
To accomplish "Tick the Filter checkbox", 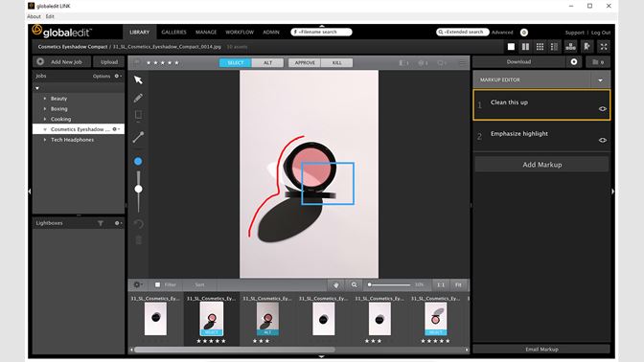I will click(x=158, y=284).
